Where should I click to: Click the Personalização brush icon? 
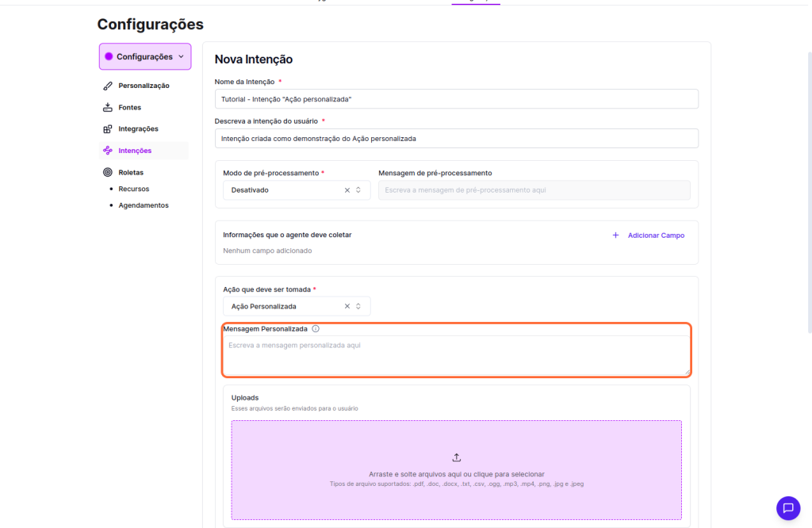[x=108, y=86]
